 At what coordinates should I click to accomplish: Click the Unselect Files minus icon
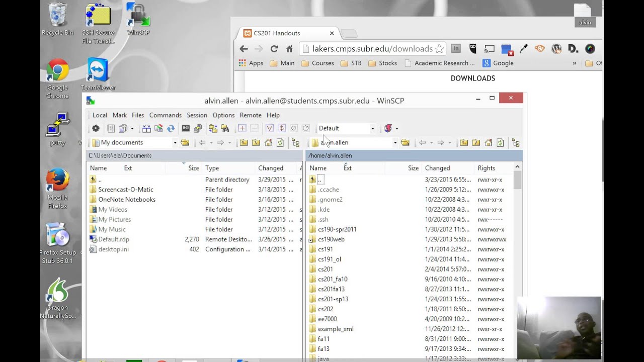(x=254, y=128)
